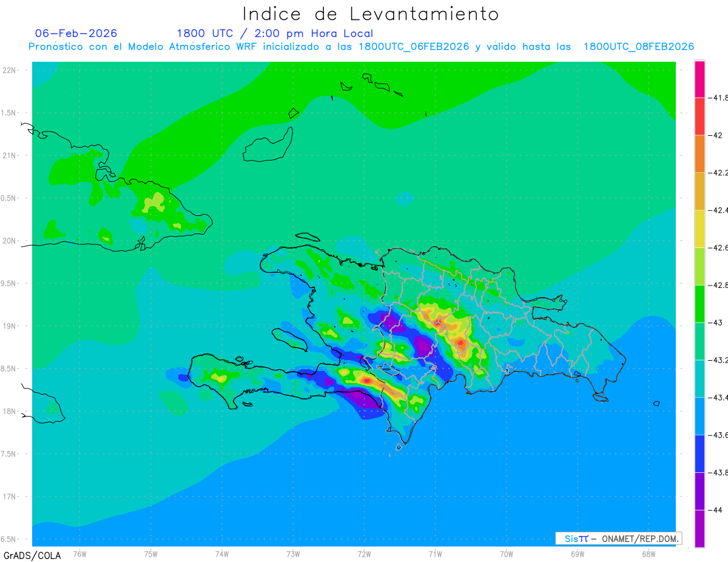Click the green swatch between -42.8 and -43
Screen dimensions: 728x562
pyautogui.click(x=699, y=304)
